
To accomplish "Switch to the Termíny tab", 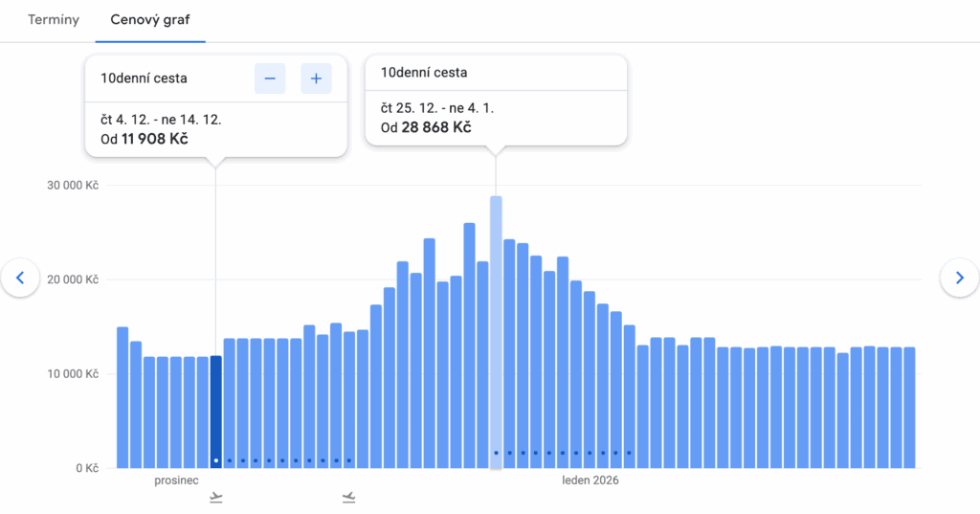I will 54,19.
